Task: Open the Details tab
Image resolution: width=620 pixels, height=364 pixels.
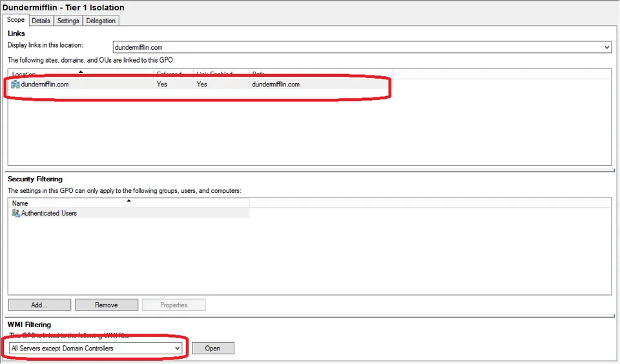Action: [41, 21]
